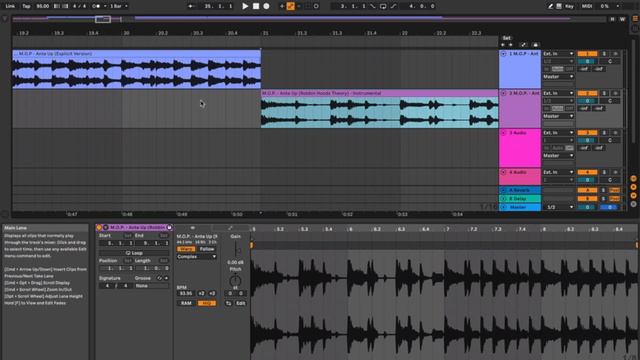Image resolution: width=640 pixels, height=360 pixels.
Task: Click the Groove hot-swap icon
Action: [159, 278]
